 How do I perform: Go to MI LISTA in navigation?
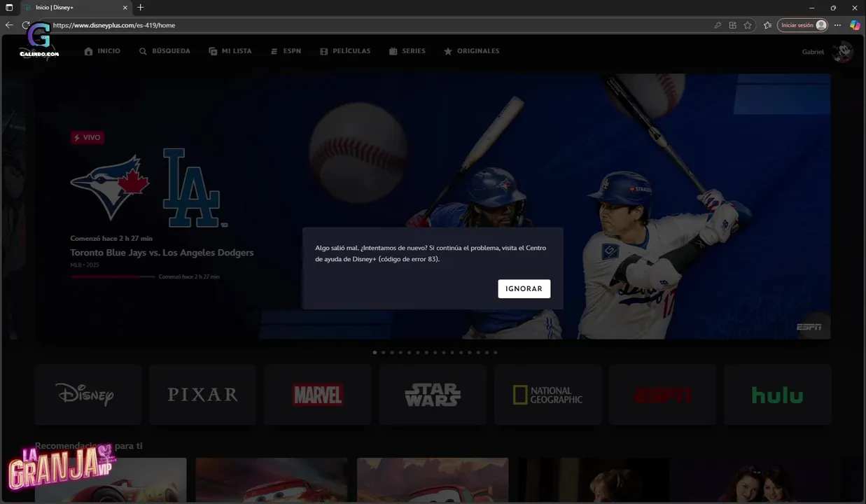pyautogui.click(x=230, y=51)
